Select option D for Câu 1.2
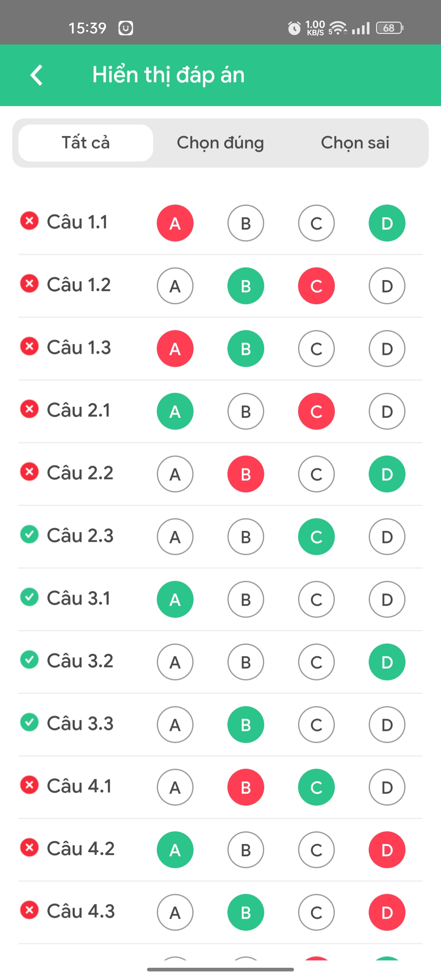The image size is (441, 980). click(387, 286)
